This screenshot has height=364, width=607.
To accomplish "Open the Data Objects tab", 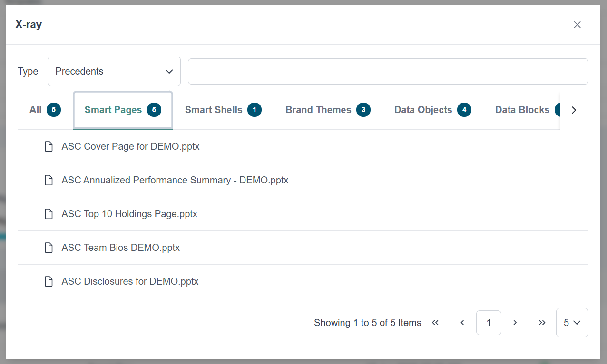I will (x=432, y=110).
